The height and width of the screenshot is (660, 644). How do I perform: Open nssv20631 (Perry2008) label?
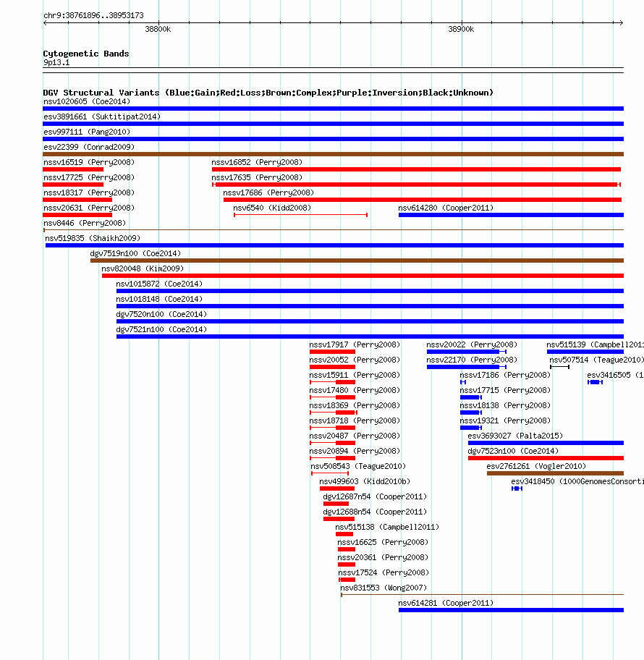pyautogui.click(x=89, y=208)
